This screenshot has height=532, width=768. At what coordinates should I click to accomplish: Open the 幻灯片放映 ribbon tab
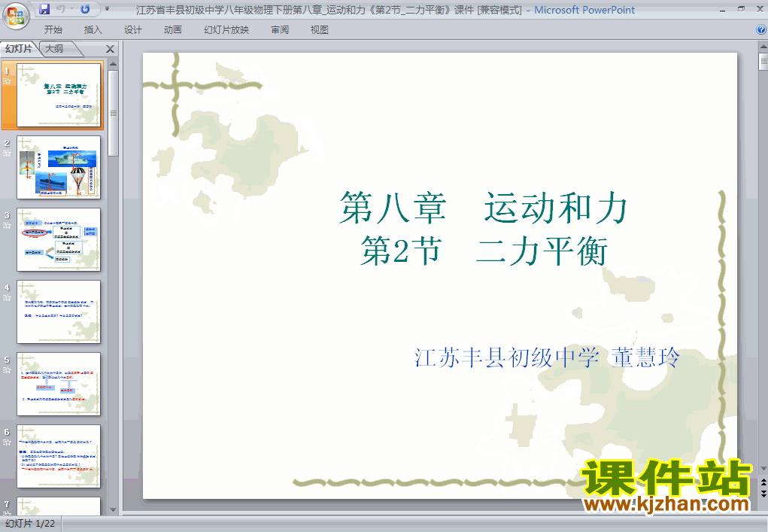pyautogui.click(x=226, y=30)
